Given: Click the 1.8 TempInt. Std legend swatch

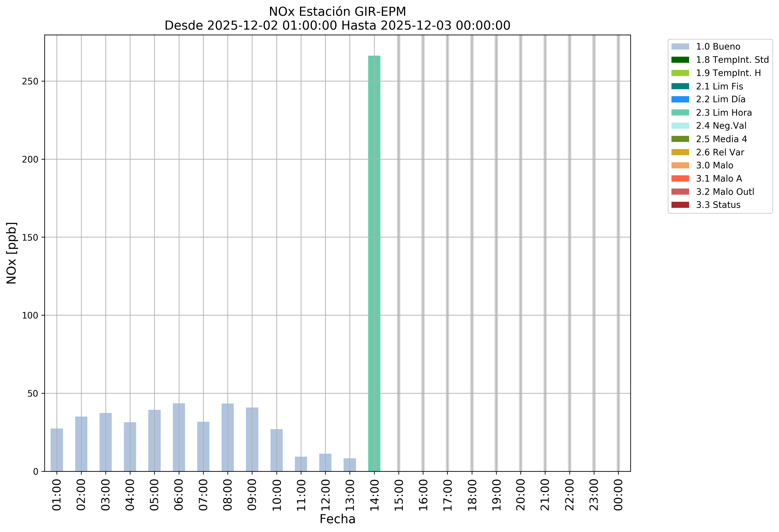Looking at the screenshot, I should pyautogui.click(x=680, y=60).
